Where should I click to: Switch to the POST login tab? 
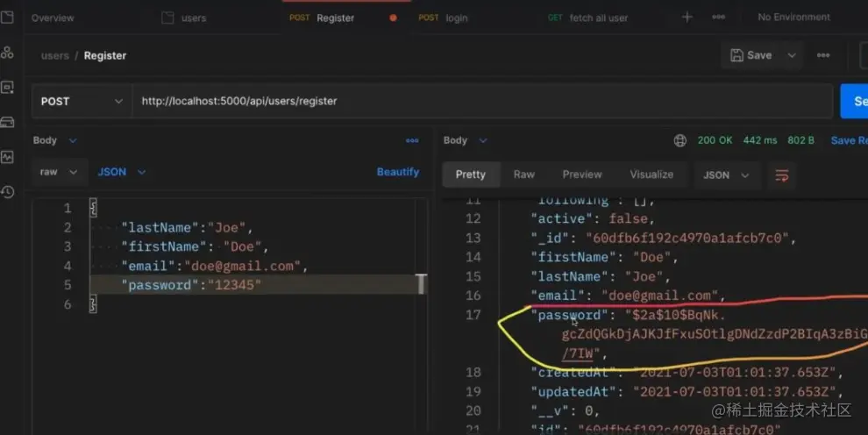[x=443, y=18]
